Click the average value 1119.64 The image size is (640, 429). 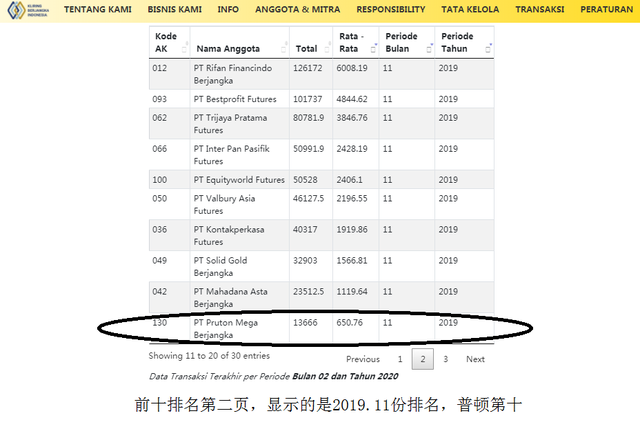pyautogui.click(x=352, y=292)
